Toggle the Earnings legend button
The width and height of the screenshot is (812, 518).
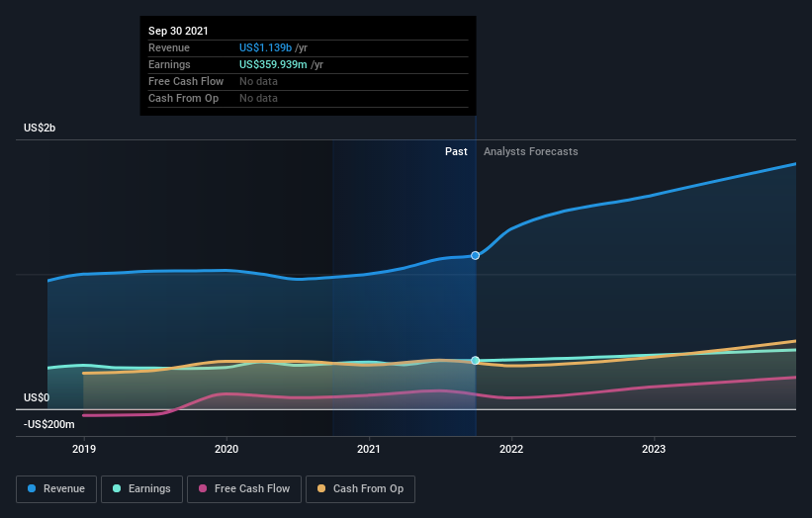tap(141, 489)
